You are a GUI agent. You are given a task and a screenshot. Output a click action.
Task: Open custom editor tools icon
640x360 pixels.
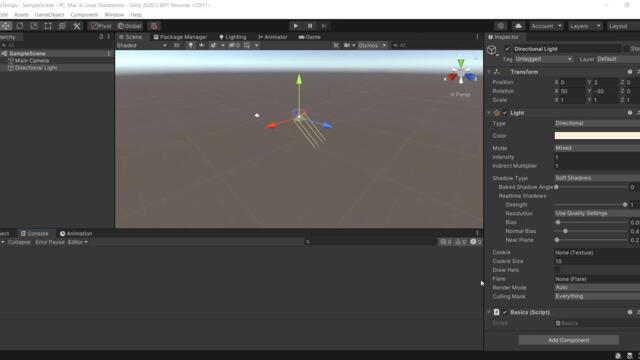click(x=77, y=26)
